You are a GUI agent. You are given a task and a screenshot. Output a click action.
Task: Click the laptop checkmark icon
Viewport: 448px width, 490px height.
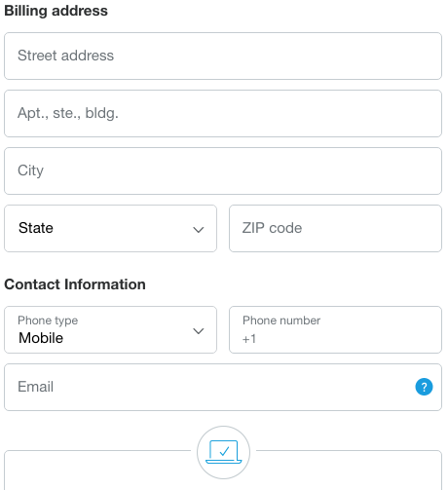223,452
